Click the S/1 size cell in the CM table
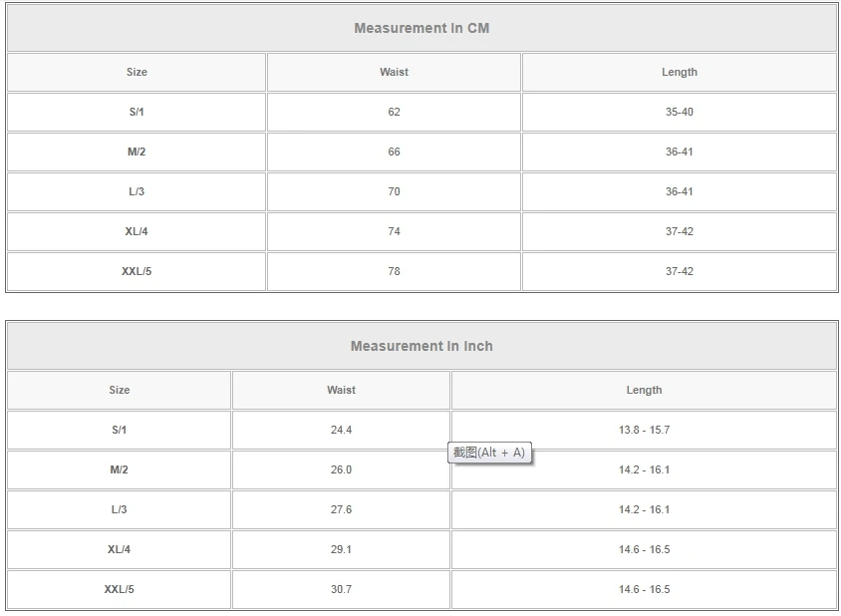The image size is (841, 616). 137,112
